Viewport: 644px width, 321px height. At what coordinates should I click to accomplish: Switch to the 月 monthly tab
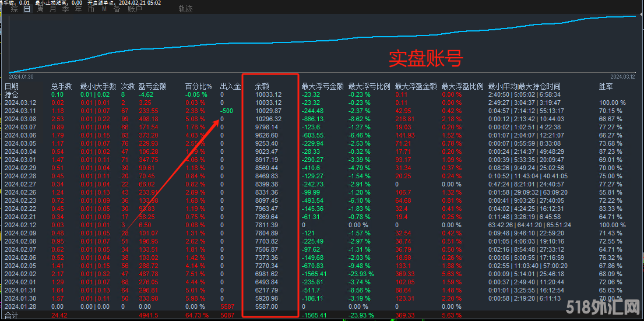click(x=53, y=9)
